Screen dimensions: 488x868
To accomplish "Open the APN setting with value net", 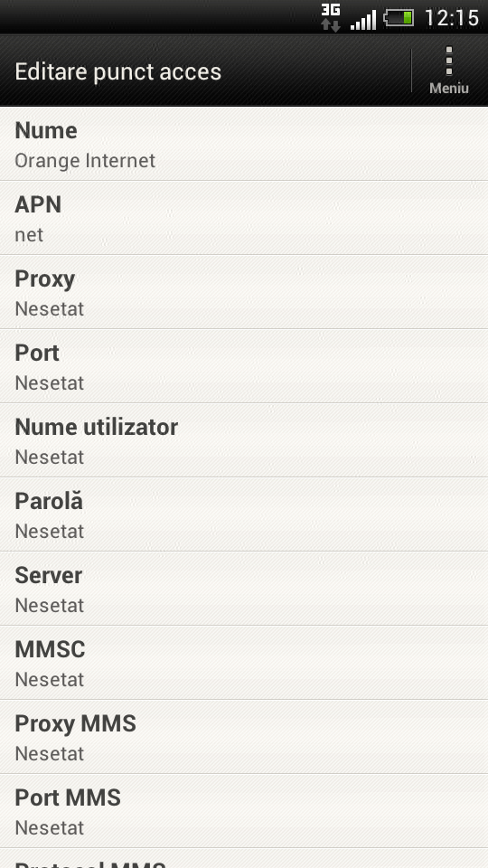I will click(244, 218).
